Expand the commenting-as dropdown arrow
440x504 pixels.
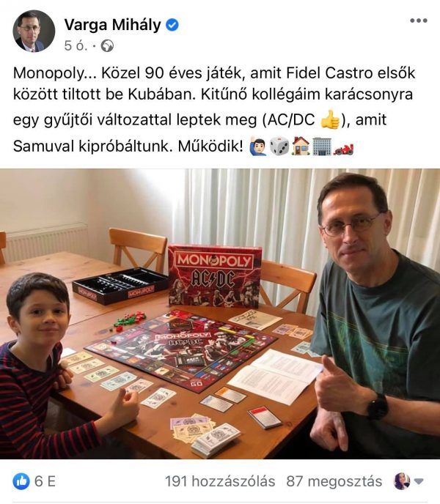(x=419, y=481)
